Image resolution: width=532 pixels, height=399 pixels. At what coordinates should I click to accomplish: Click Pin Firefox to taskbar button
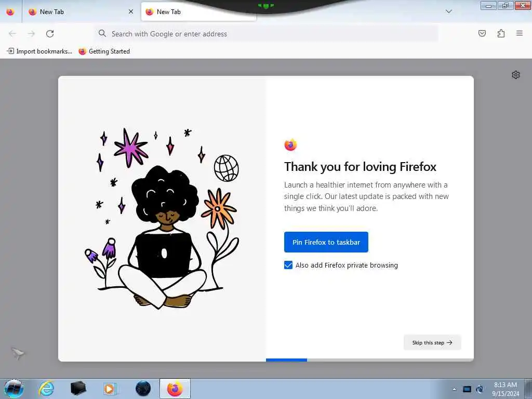point(326,242)
